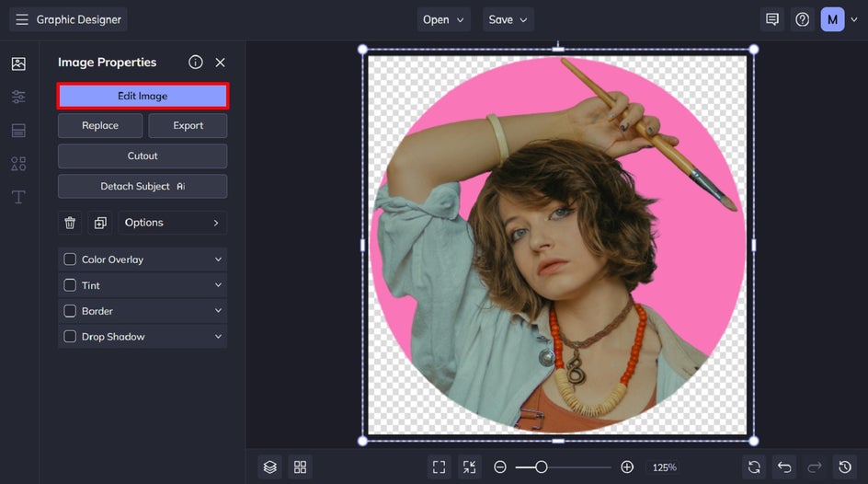Image resolution: width=868 pixels, height=484 pixels.
Task: Delete the image with trash icon
Action: pyautogui.click(x=70, y=223)
